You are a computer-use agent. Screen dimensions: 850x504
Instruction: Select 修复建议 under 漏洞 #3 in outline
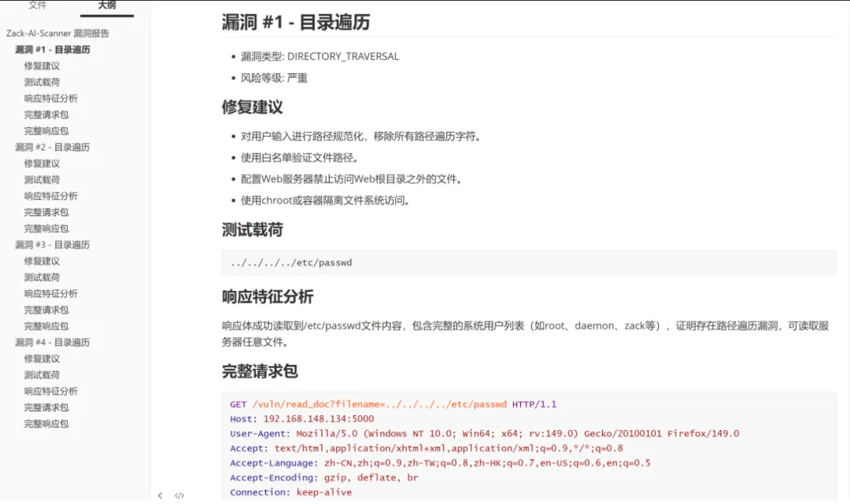point(42,261)
